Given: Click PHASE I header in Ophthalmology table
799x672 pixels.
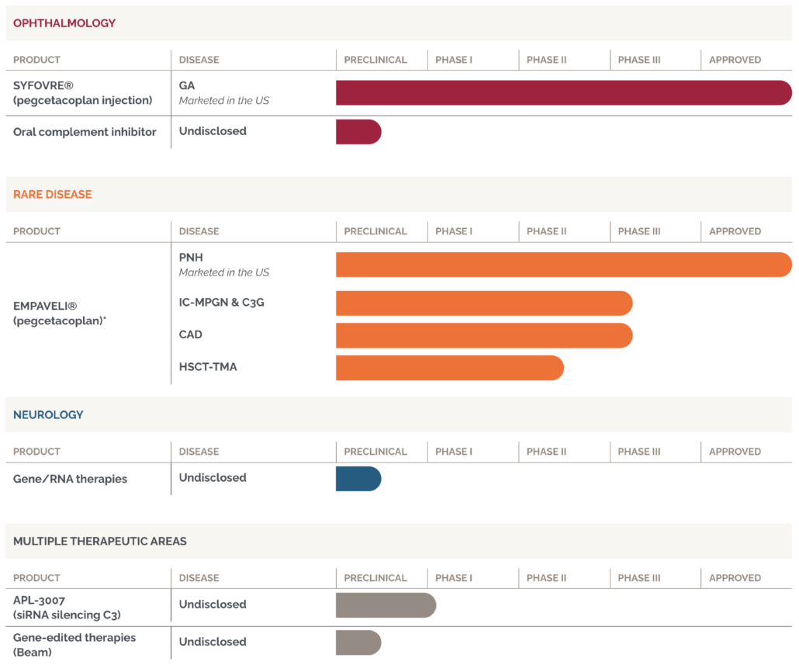Looking at the screenshot, I should tap(454, 60).
